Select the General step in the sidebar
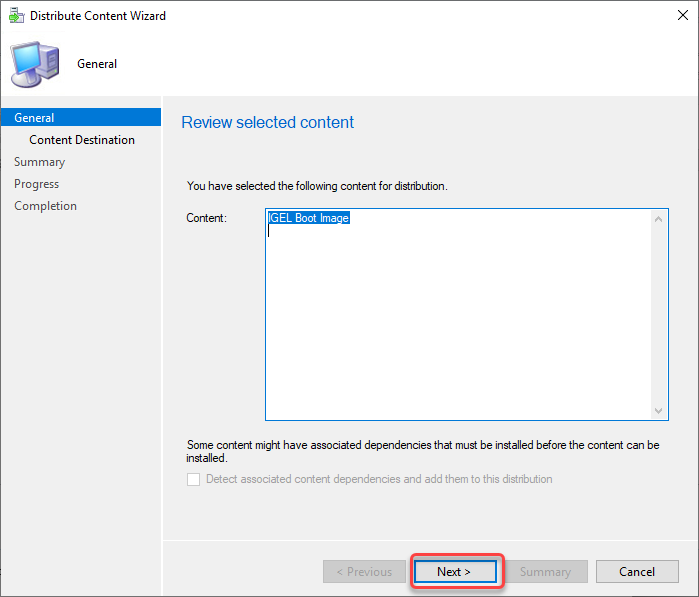Screen dimensions: 699x597 [x=34, y=118]
